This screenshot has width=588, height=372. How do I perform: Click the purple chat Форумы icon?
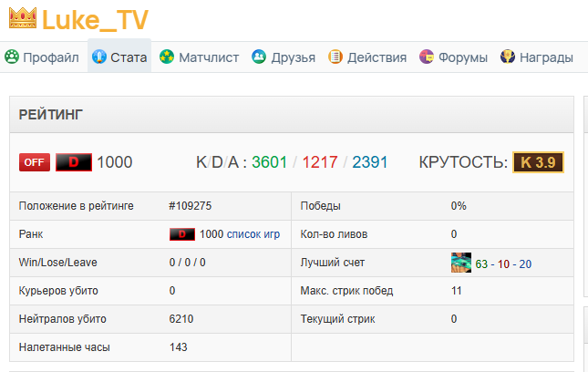pos(427,57)
